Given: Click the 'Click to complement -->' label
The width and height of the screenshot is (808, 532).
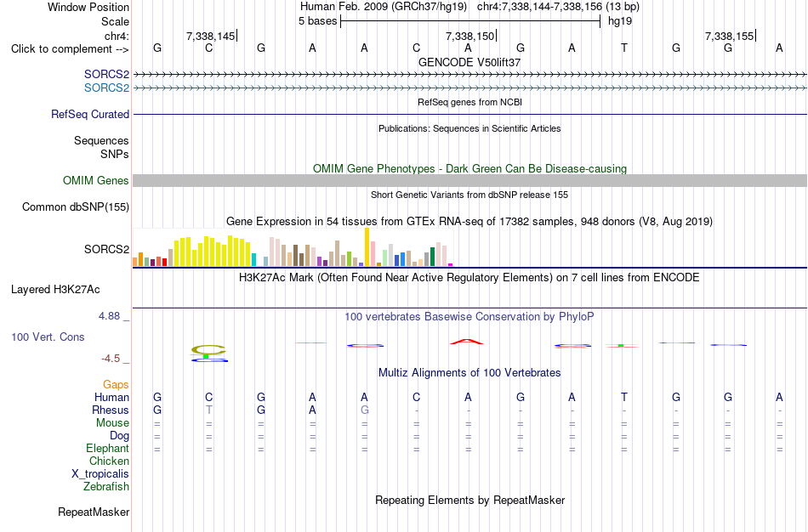Looking at the screenshot, I should tap(70, 49).
